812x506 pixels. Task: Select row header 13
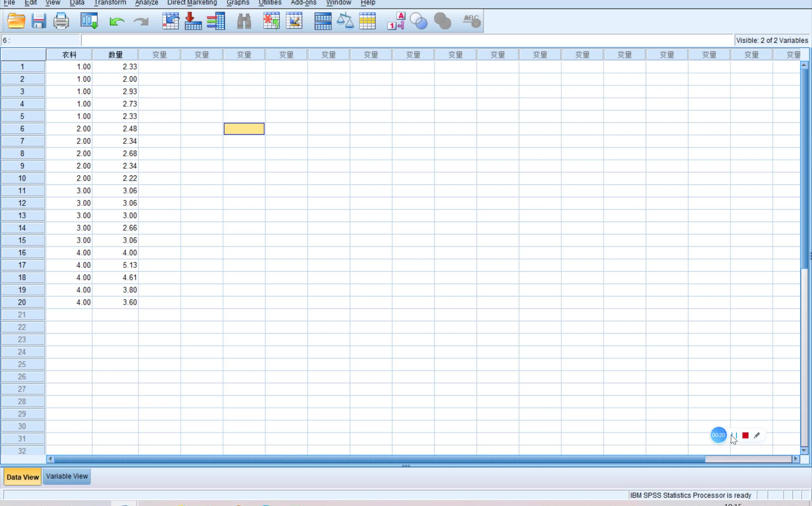coord(23,216)
